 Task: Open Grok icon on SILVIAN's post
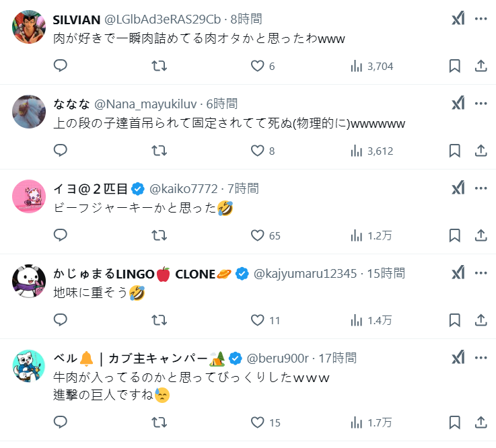pyautogui.click(x=458, y=19)
